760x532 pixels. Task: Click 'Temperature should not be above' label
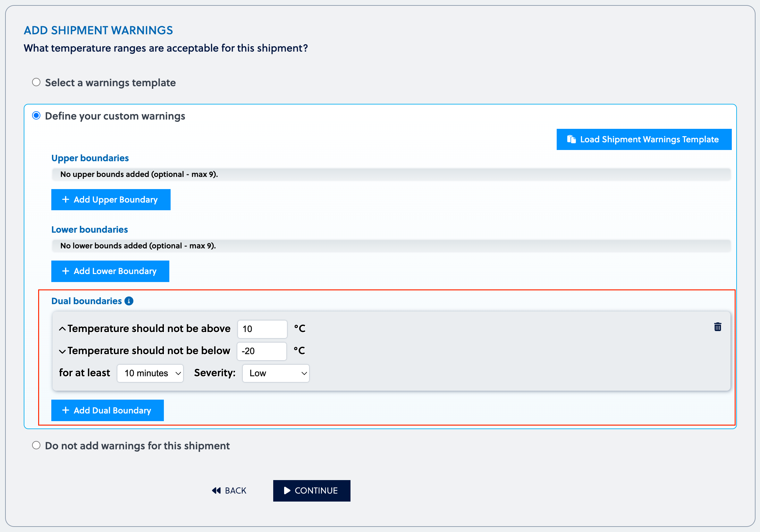coord(149,328)
